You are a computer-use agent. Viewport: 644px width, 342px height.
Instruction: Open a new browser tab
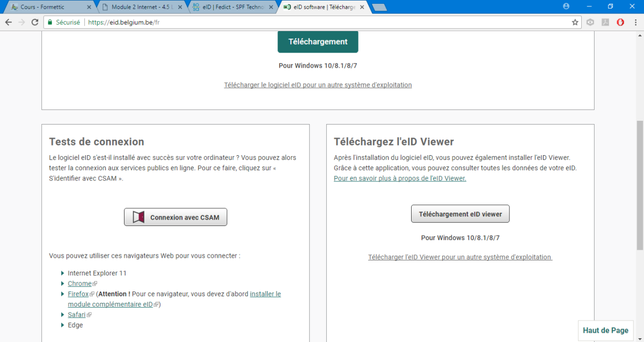(x=379, y=7)
